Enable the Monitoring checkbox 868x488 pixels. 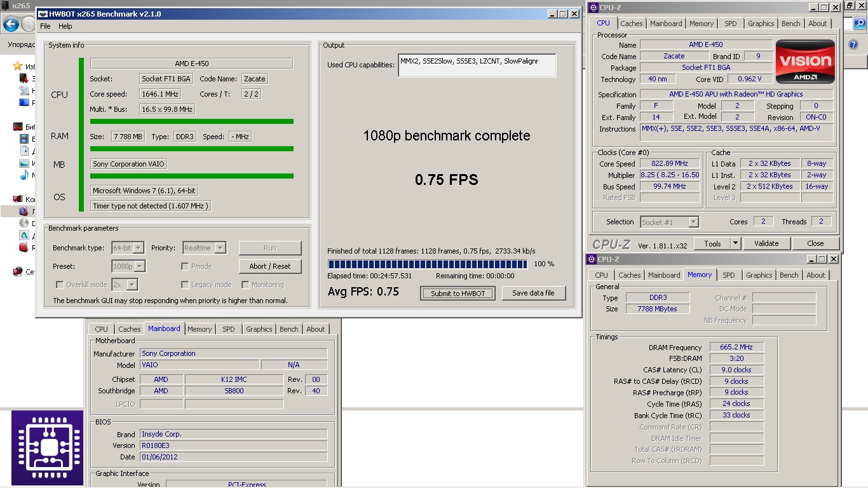pyautogui.click(x=245, y=285)
